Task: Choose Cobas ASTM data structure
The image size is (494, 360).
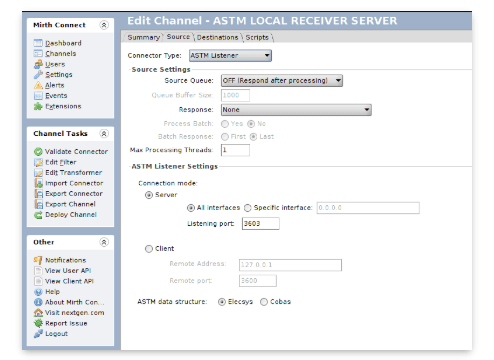Action: [264, 302]
